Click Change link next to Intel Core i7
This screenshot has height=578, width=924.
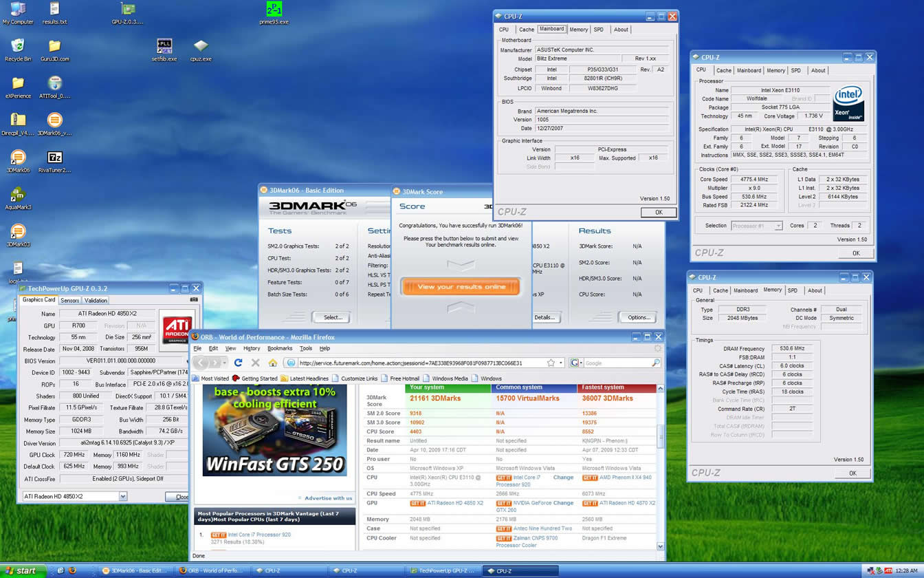click(x=563, y=477)
